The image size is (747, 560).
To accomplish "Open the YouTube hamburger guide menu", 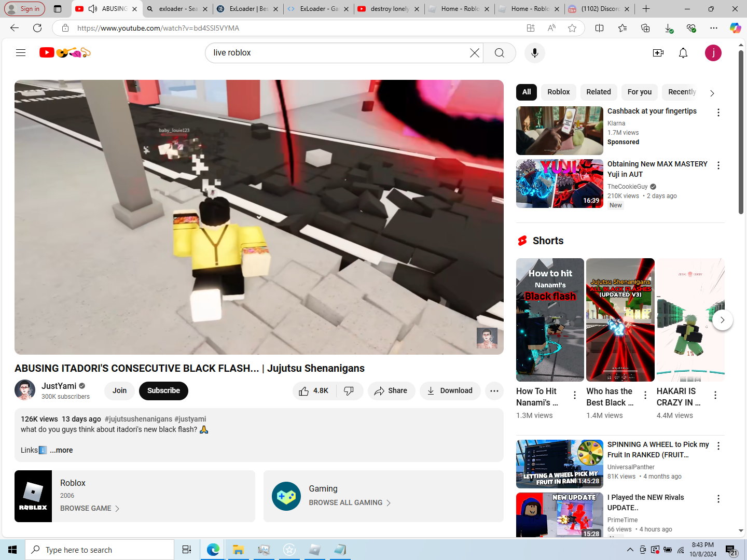I will tap(21, 52).
